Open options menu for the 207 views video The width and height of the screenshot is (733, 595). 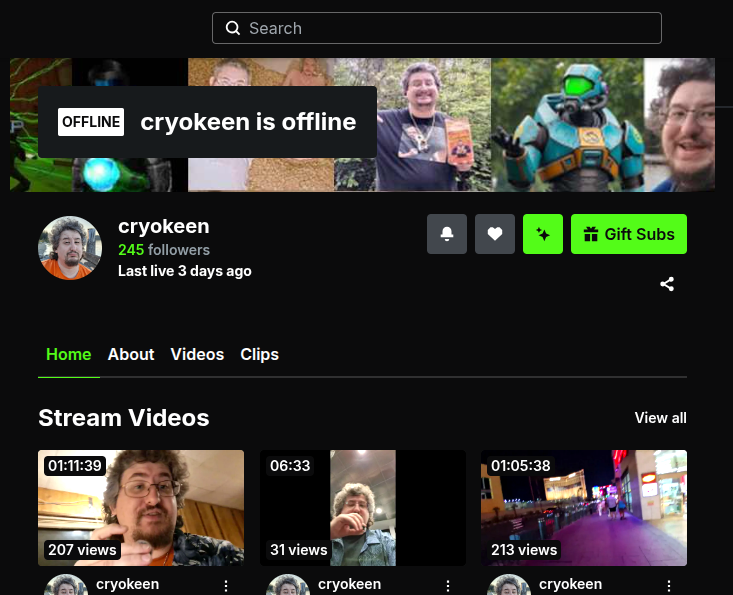(226, 586)
